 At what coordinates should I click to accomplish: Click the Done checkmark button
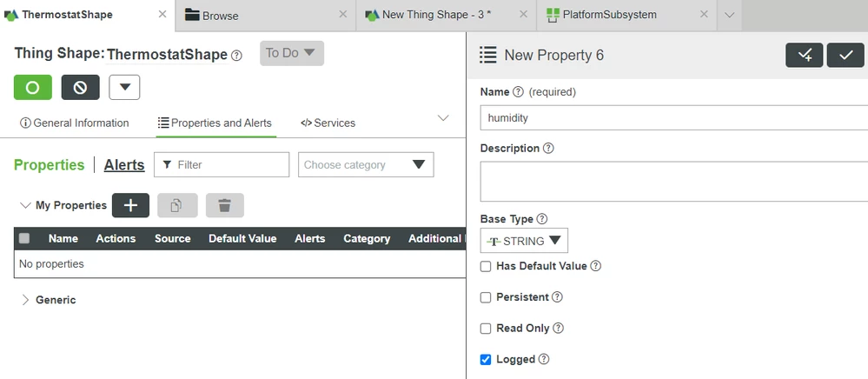tap(845, 56)
